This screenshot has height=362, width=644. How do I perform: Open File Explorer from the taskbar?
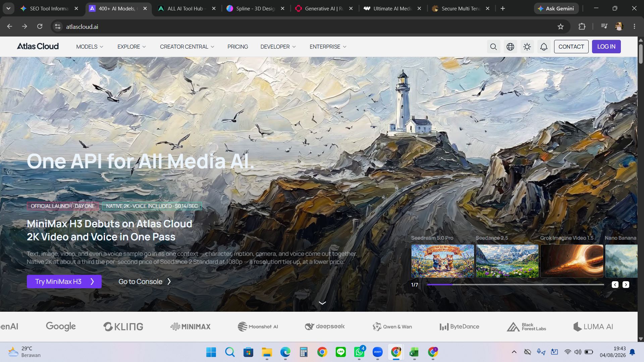click(x=267, y=352)
